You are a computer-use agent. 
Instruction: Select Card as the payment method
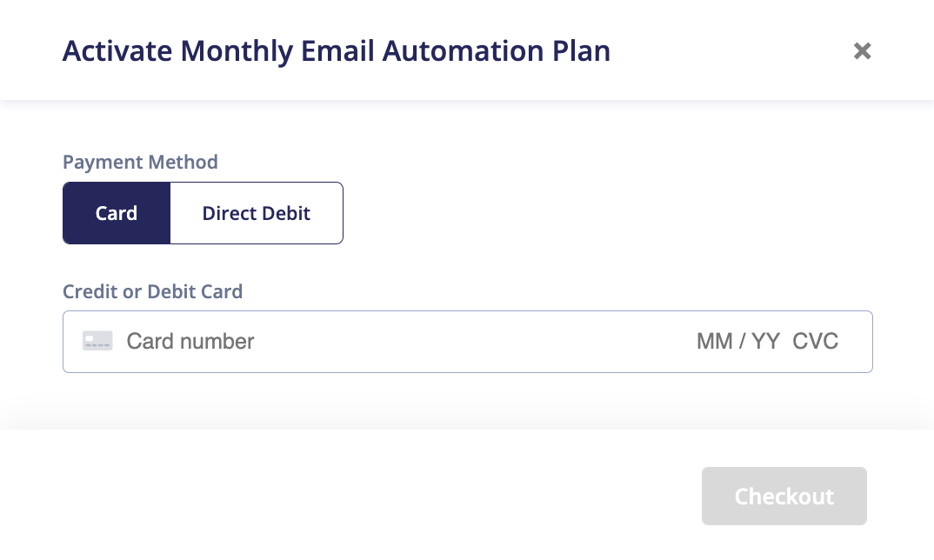(x=117, y=213)
